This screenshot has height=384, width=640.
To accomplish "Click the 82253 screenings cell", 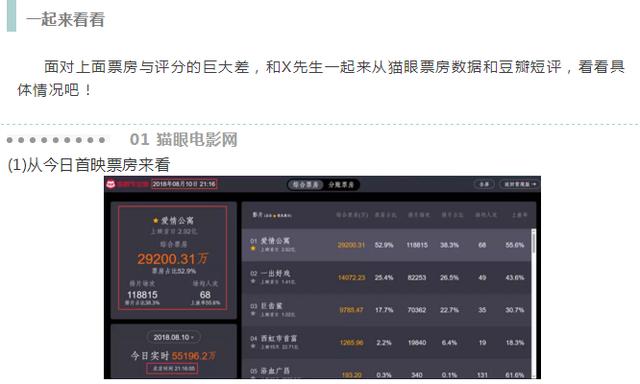I will coord(417,277).
